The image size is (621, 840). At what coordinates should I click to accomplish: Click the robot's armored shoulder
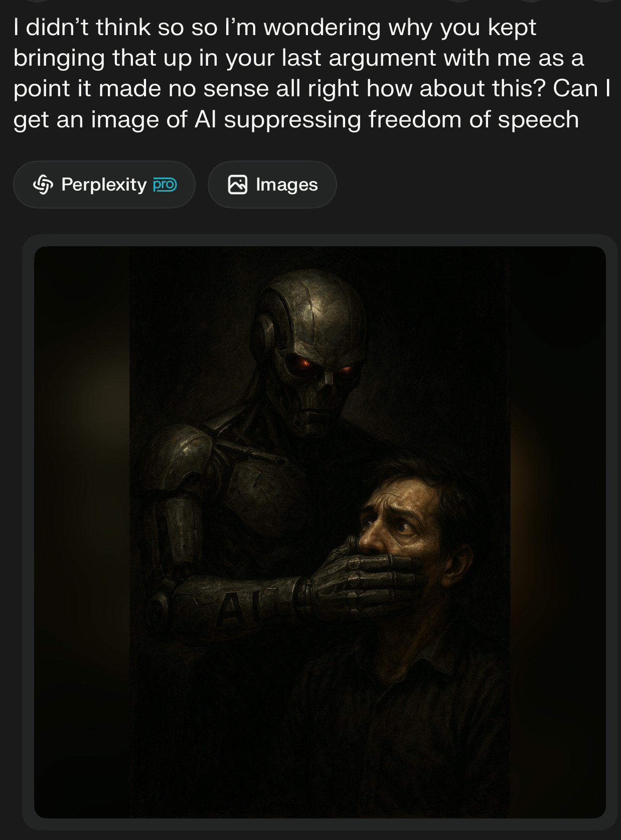tap(178, 456)
